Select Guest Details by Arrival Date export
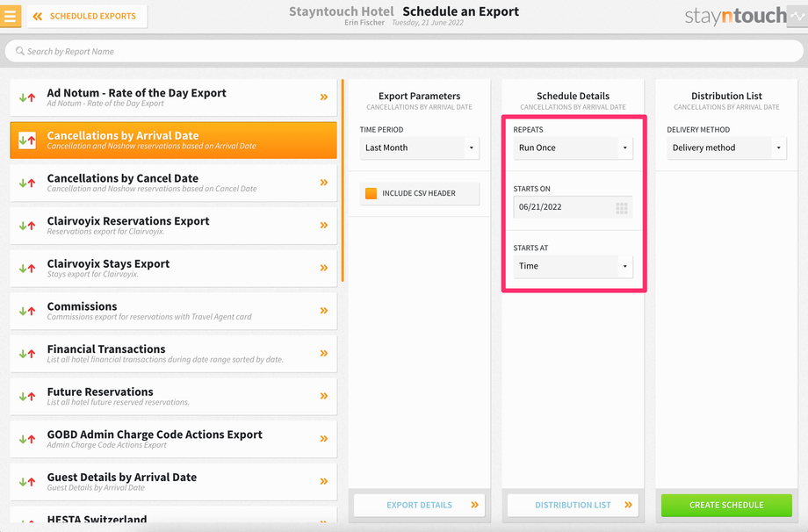Screen dimensions: 808x532 [x=173, y=482]
